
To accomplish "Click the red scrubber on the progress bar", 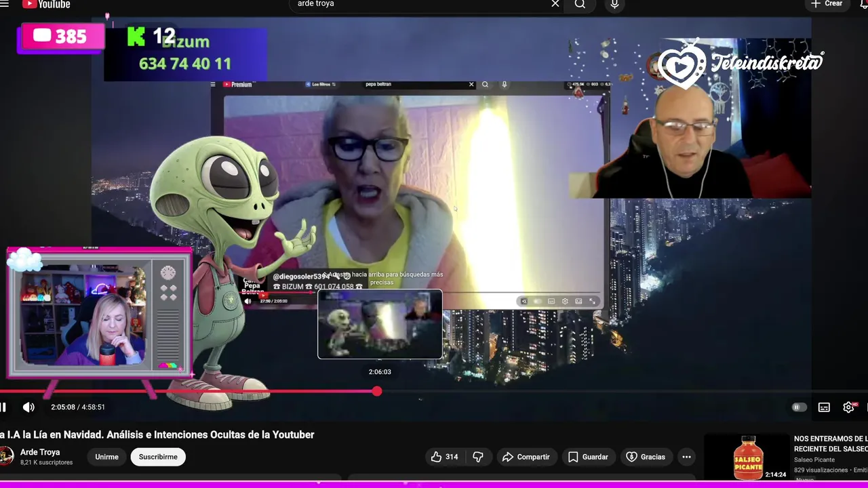I will tap(377, 391).
